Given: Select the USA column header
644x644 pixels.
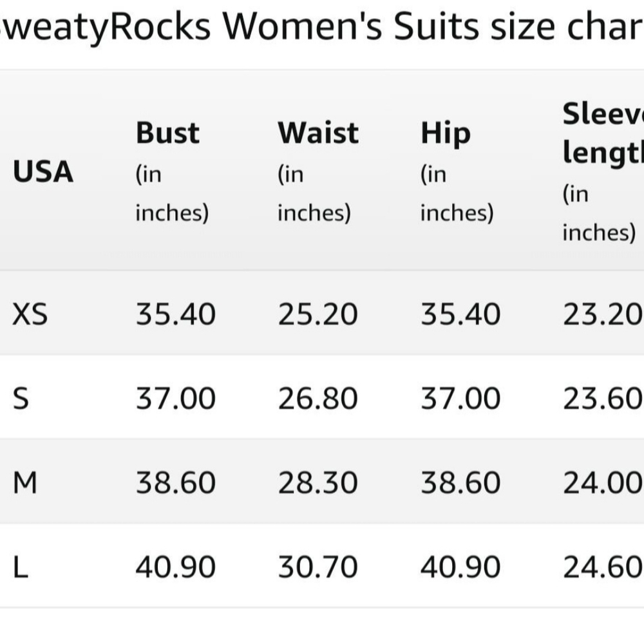Looking at the screenshot, I should (x=43, y=173).
